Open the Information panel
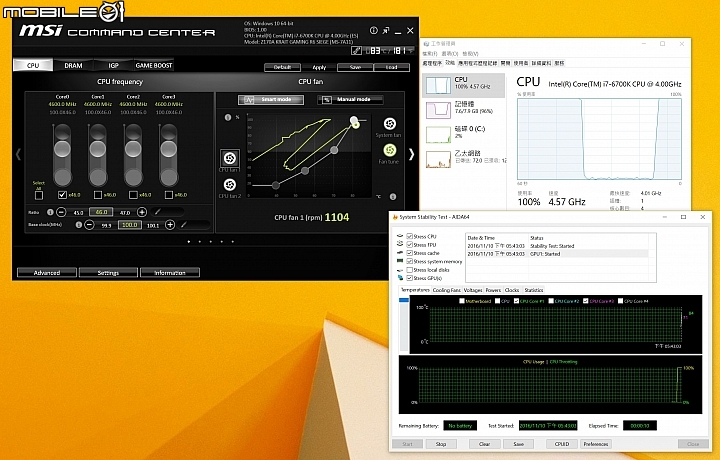Screen dimensions: 720x460 coord(170,273)
